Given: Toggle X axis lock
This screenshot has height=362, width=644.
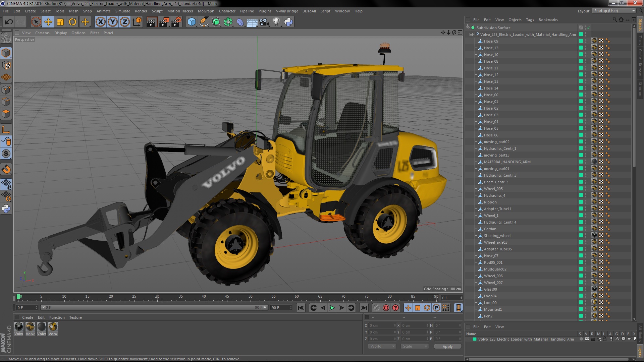Looking at the screenshot, I should (x=100, y=22).
